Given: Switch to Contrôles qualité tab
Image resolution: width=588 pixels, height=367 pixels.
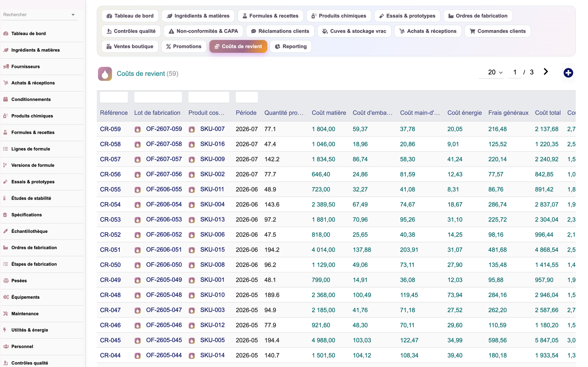Looking at the screenshot, I should 131,31.
